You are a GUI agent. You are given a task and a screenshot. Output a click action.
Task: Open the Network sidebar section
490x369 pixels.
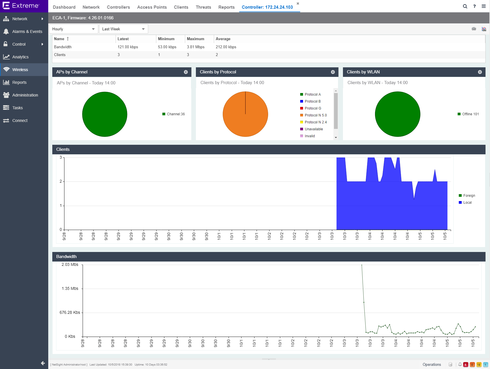coord(24,19)
